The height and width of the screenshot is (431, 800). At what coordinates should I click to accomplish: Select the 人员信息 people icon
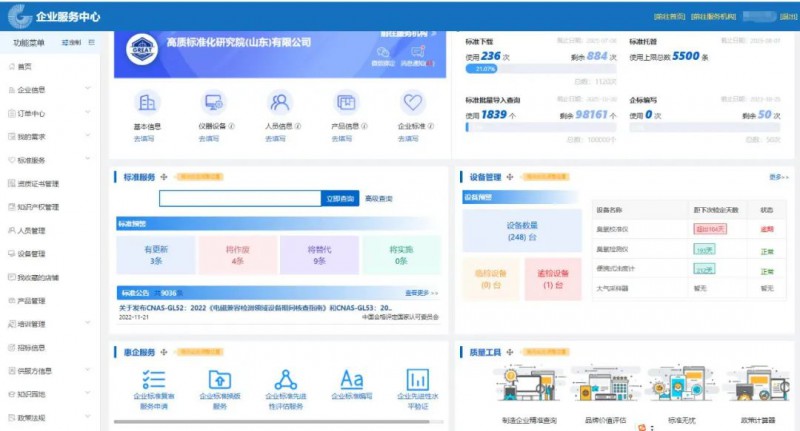tap(279, 103)
